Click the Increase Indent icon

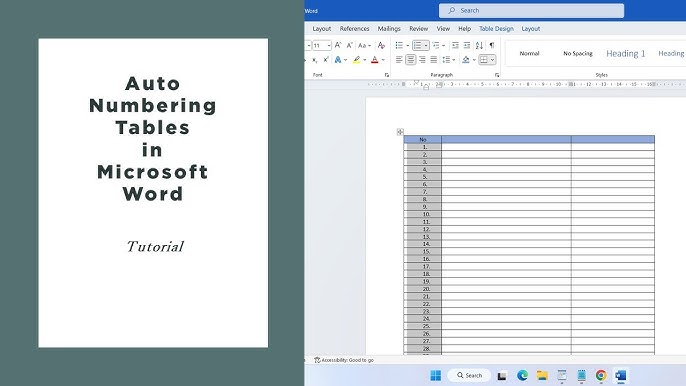pos(467,45)
